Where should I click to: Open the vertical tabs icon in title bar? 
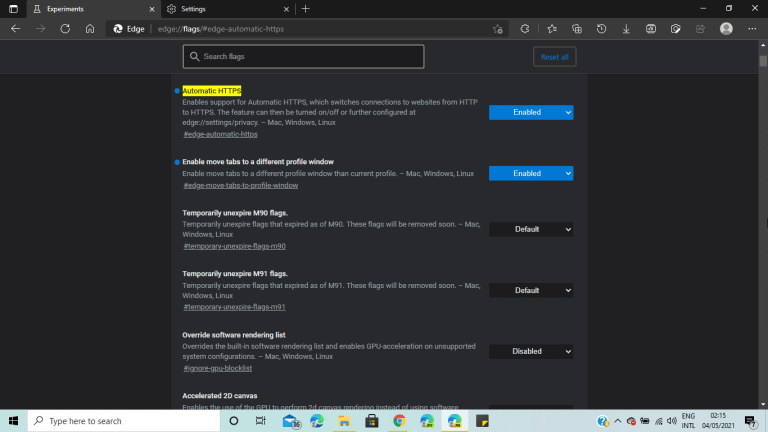click(13, 9)
